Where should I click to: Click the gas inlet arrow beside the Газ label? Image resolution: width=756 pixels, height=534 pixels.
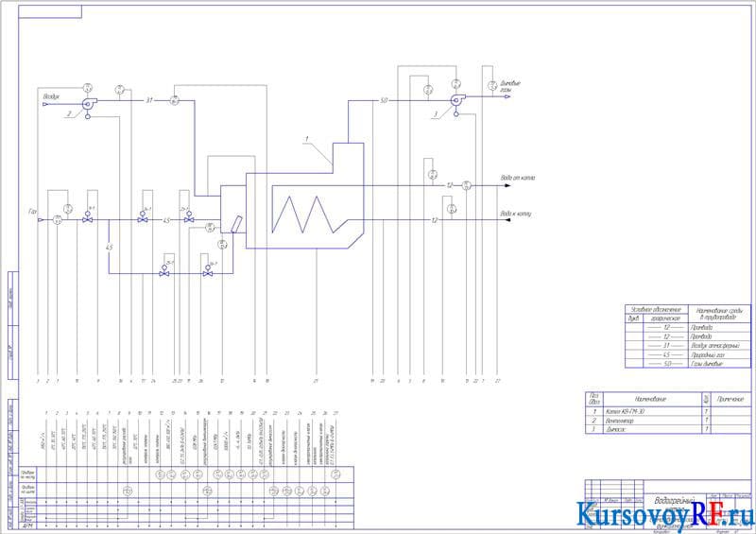click(x=41, y=220)
